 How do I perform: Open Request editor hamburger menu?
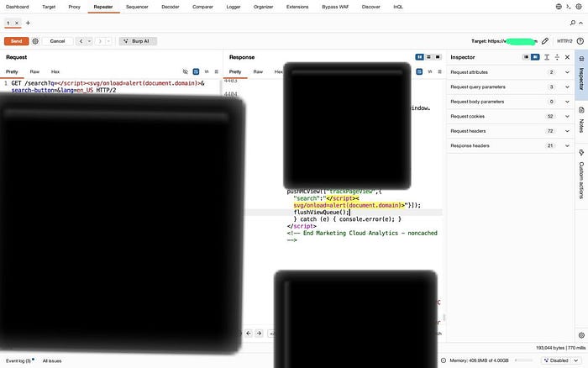[x=217, y=71]
